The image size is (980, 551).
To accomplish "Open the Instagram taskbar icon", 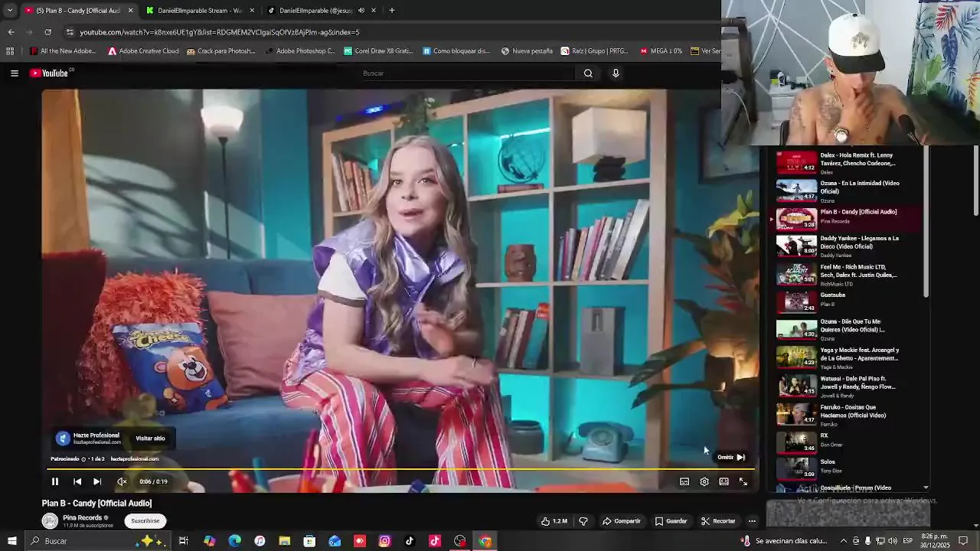I will coord(384,541).
